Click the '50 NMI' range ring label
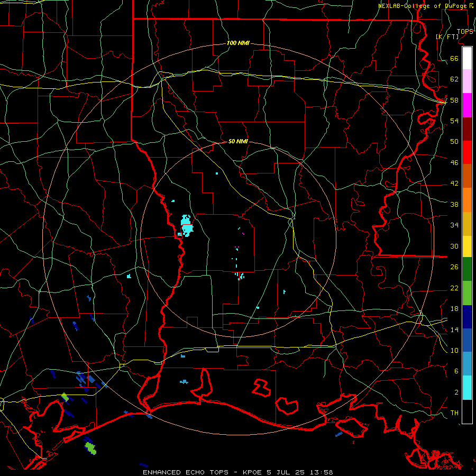The image size is (476, 476). 238,141
